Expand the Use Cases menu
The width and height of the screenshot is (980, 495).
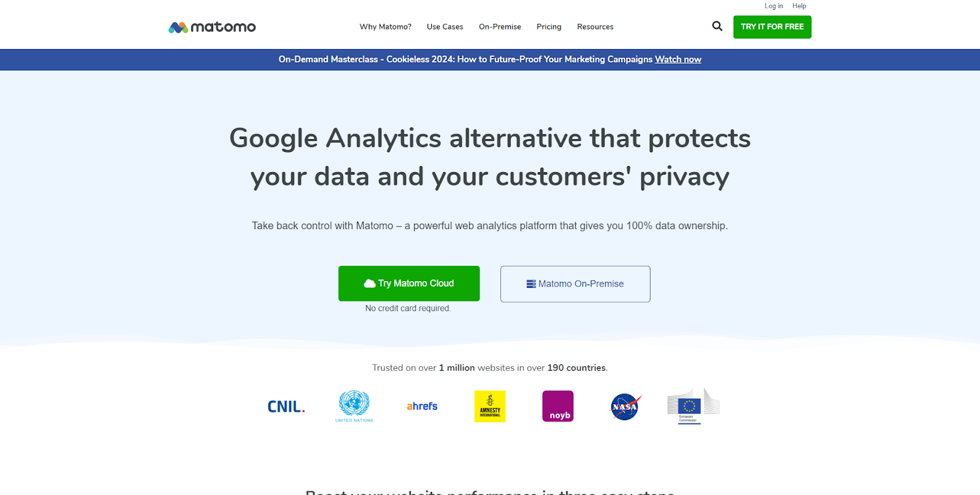coord(445,27)
